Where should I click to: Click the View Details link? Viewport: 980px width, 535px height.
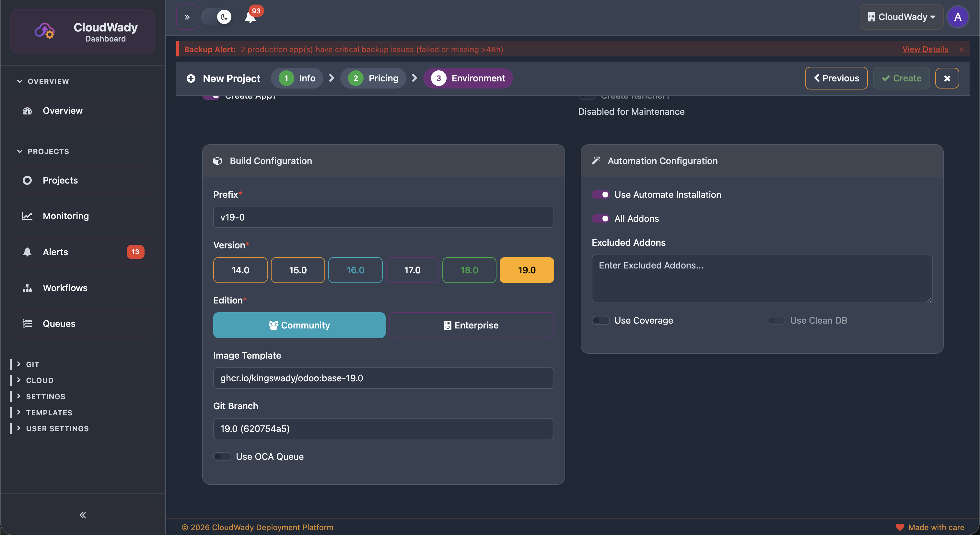(x=925, y=49)
